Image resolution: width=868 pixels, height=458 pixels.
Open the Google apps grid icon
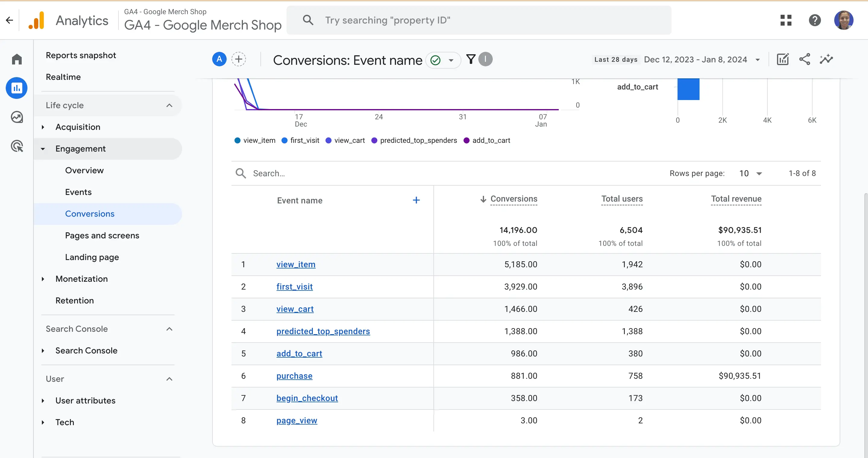(x=786, y=20)
